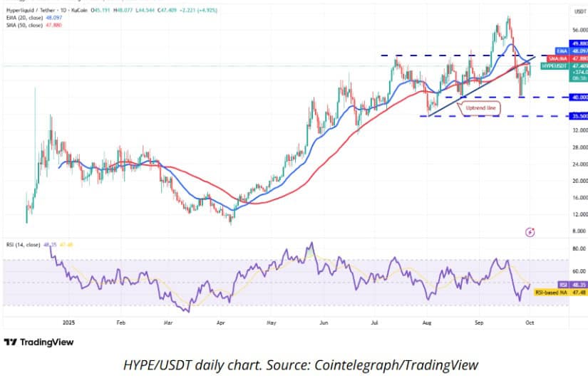The image size is (588, 378).
Task: Open the USDT currency selector
Action: coord(577,11)
